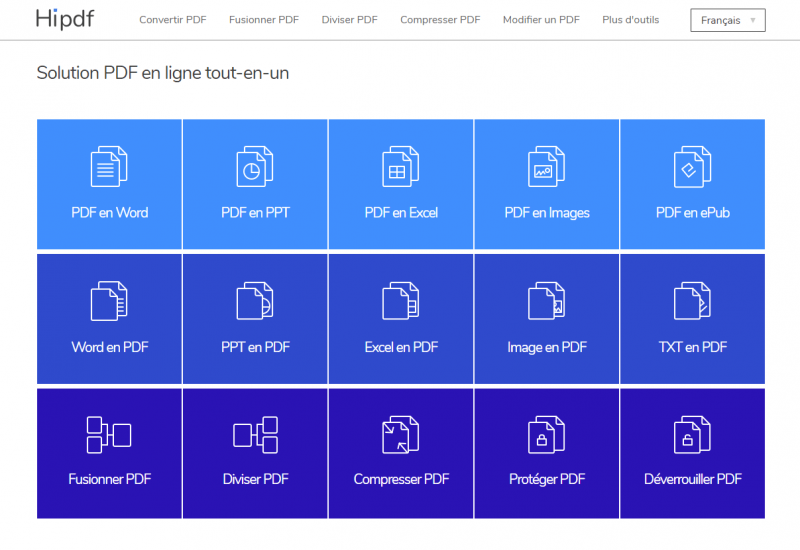Open Modifier un PDF in the header
This screenshot has height=550, width=800.
[541, 20]
